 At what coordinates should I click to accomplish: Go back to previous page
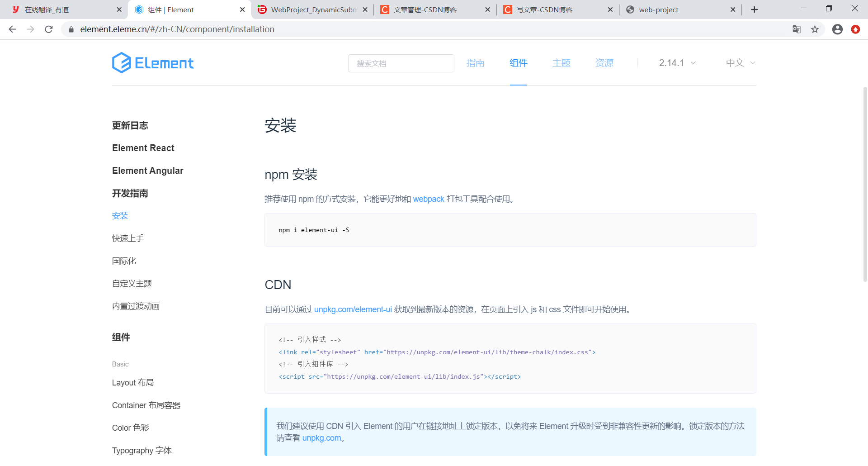[12, 29]
